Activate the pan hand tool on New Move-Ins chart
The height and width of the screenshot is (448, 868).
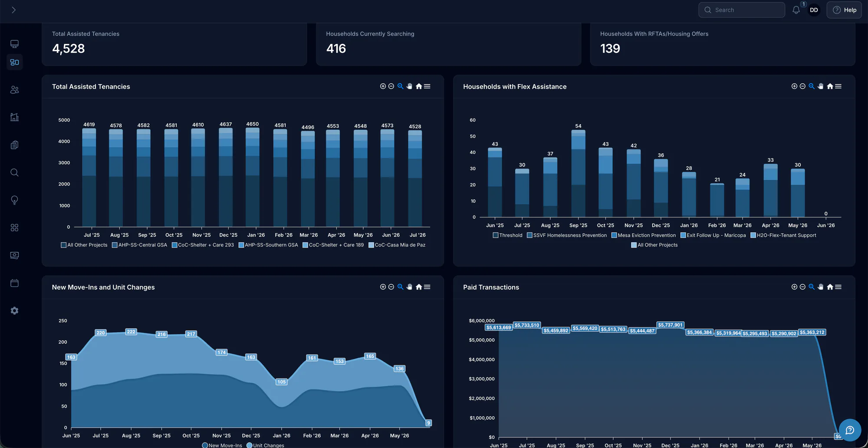(x=409, y=287)
